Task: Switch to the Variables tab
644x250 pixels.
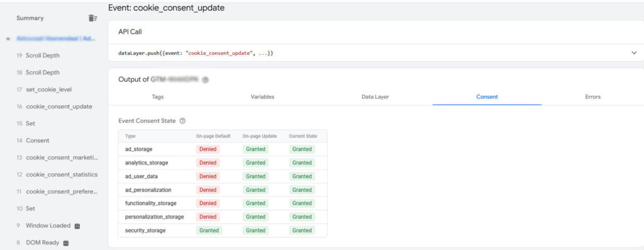Action: click(262, 97)
